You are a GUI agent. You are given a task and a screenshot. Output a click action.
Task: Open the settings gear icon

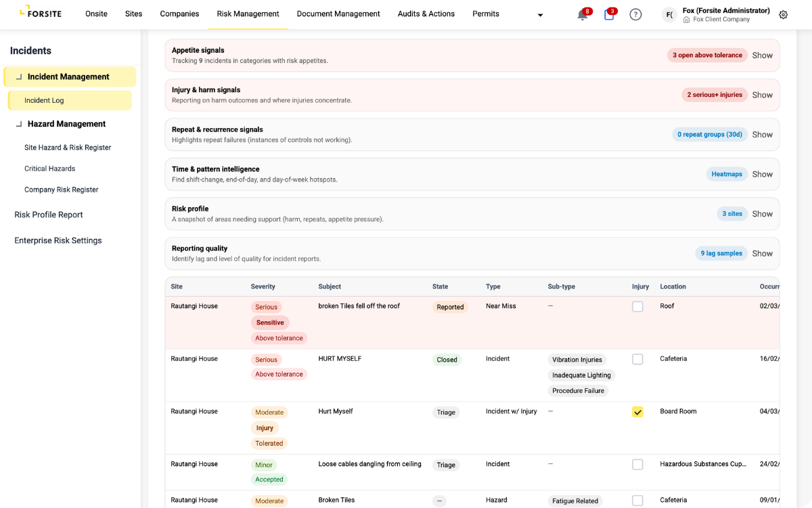pyautogui.click(x=783, y=15)
